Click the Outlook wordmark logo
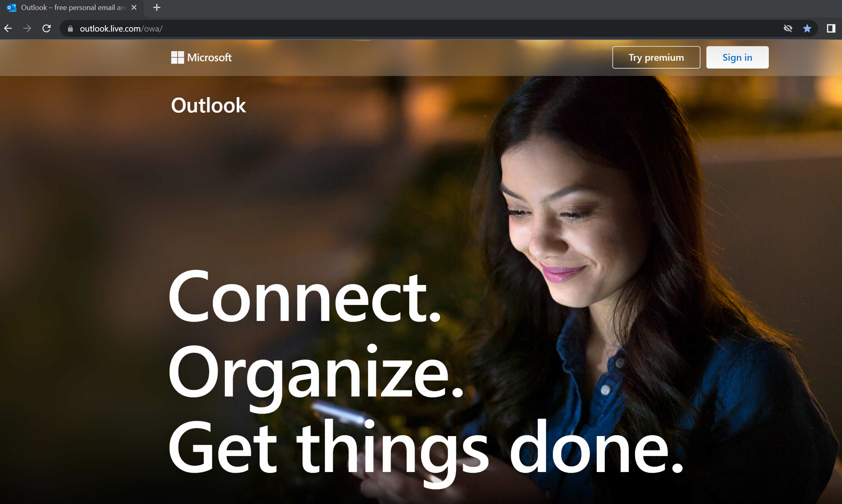The width and height of the screenshot is (842, 504). [208, 105]
